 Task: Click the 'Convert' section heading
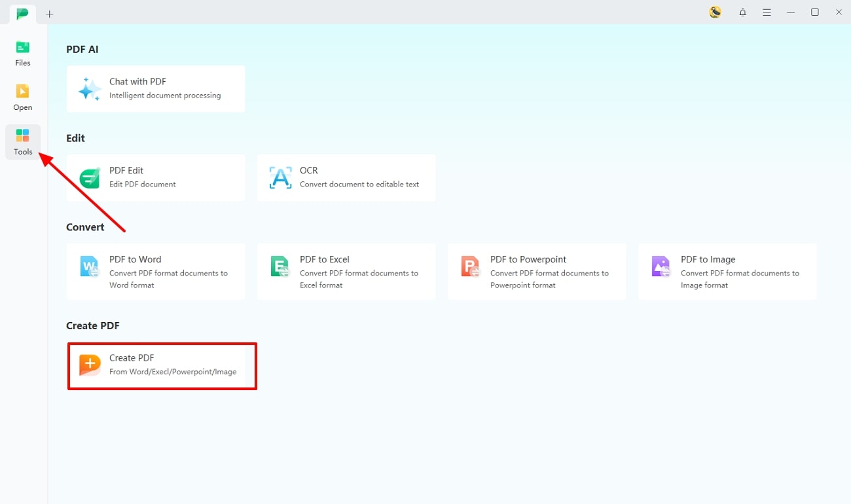[85, 227]
